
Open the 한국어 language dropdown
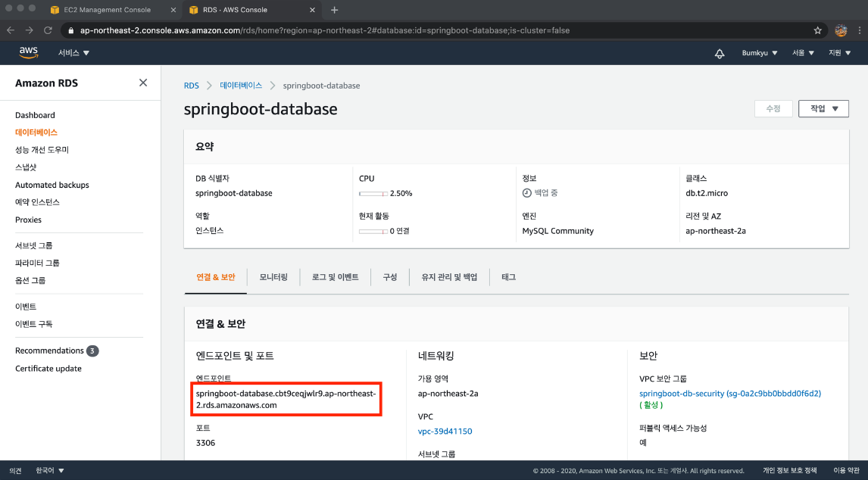(50, 471)
